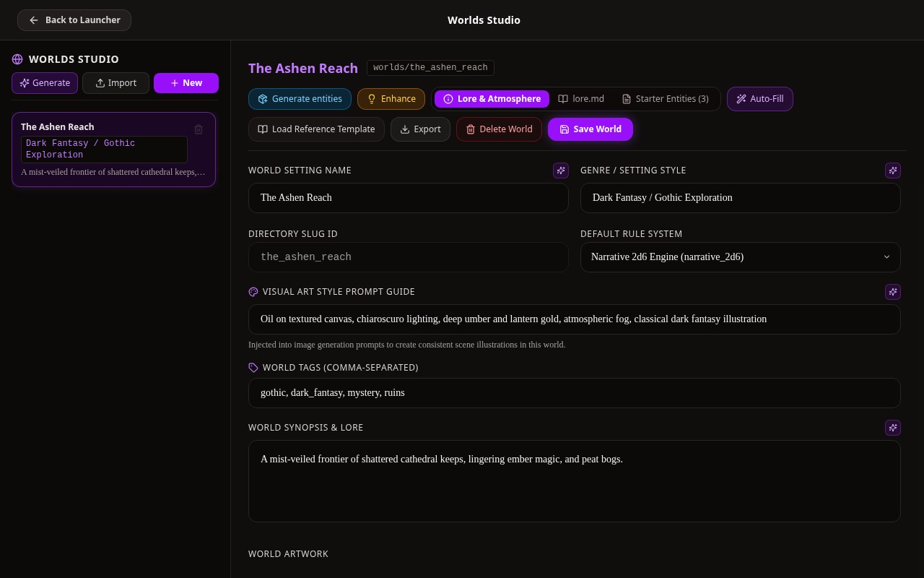
Task: Click the 'World Artwork' section label
Action: click(288, 554)
